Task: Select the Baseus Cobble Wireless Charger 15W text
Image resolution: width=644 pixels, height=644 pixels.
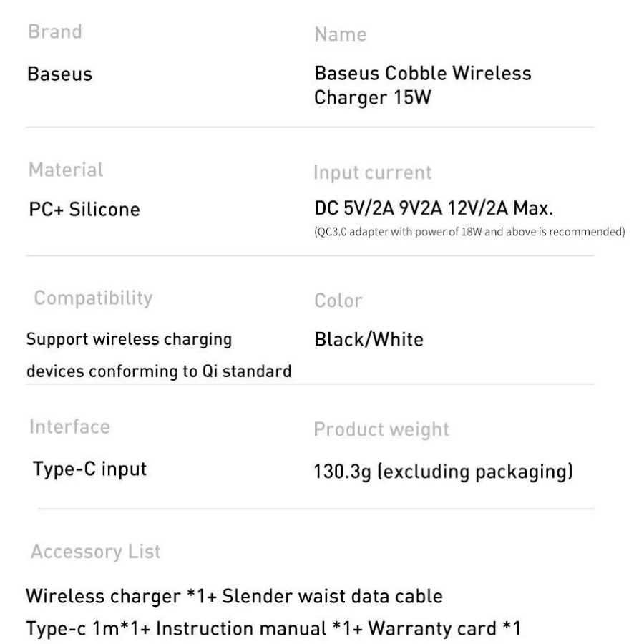Action: click(423, 84)
